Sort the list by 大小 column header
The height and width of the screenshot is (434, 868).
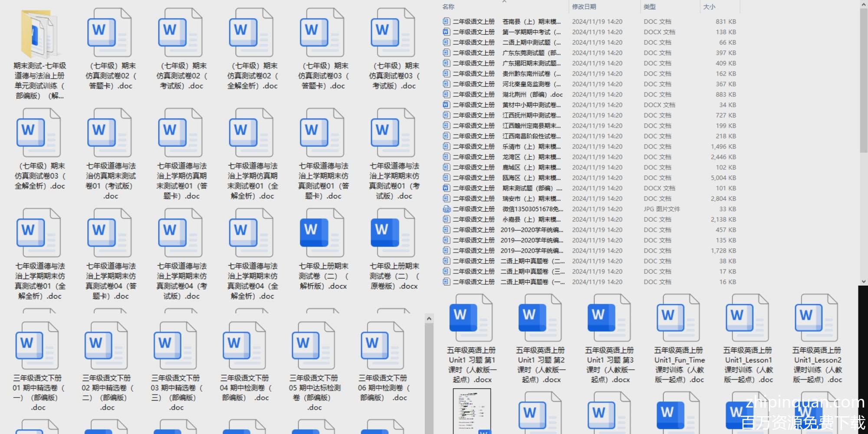[x=709, y=7]
